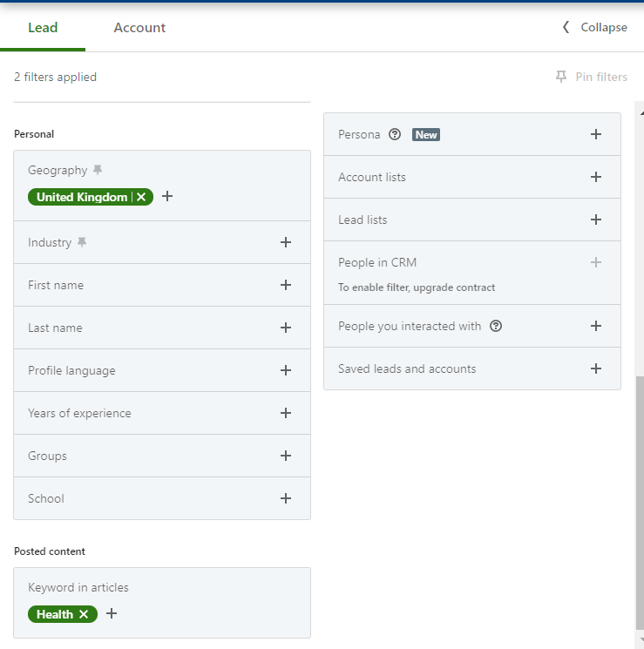Add another keyword in articles via plus

point(111,614)
